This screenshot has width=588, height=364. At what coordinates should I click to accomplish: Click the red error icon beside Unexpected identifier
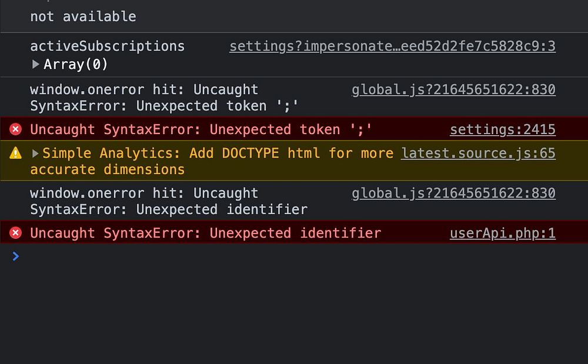click(x=16, y=233)
